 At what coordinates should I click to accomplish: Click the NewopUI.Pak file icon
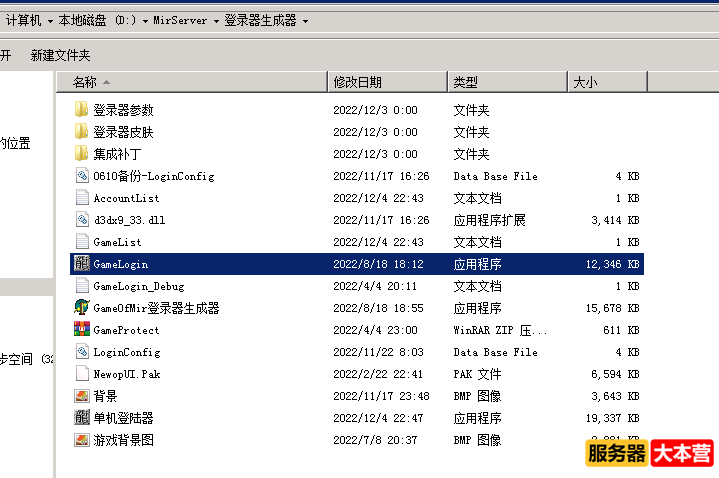(82, 374)
